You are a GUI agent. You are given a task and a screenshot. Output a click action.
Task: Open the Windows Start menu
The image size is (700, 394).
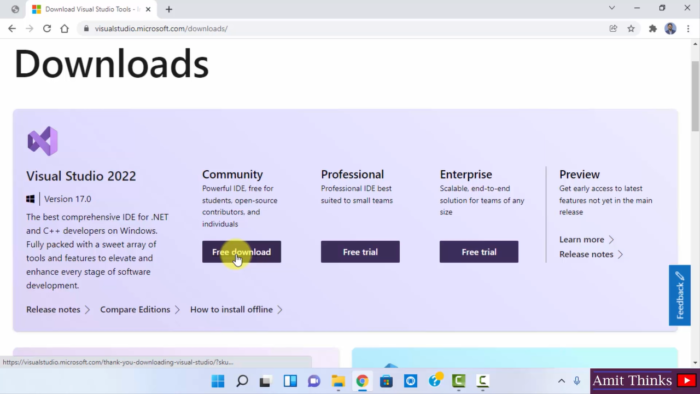click(x=218, y=381)
